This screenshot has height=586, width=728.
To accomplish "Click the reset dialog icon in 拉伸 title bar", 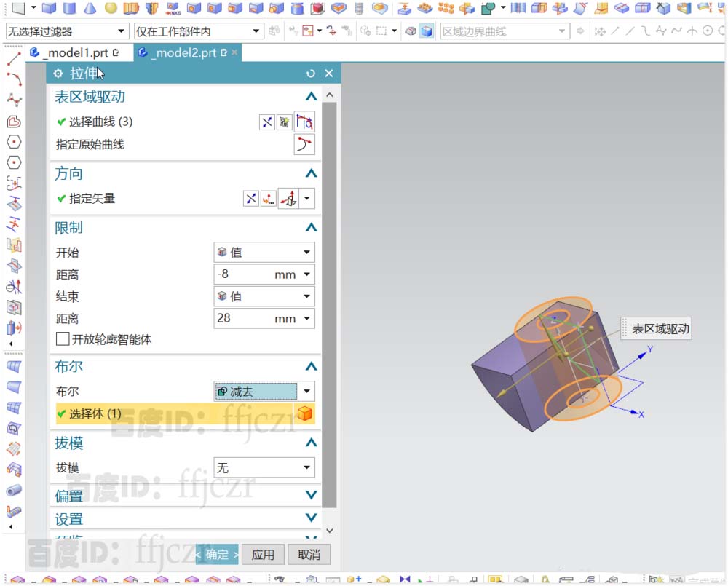I will pyautogui.click(x=311, y=74).
